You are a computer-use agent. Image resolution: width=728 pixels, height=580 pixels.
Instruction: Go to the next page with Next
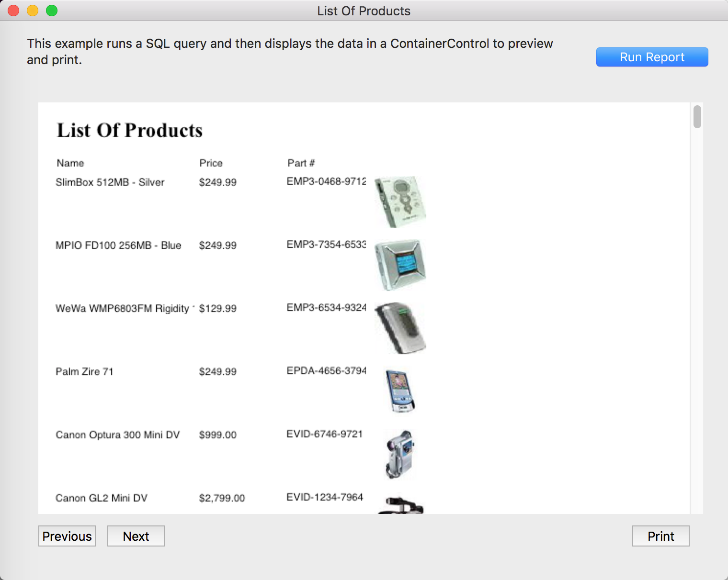(136, 536)
